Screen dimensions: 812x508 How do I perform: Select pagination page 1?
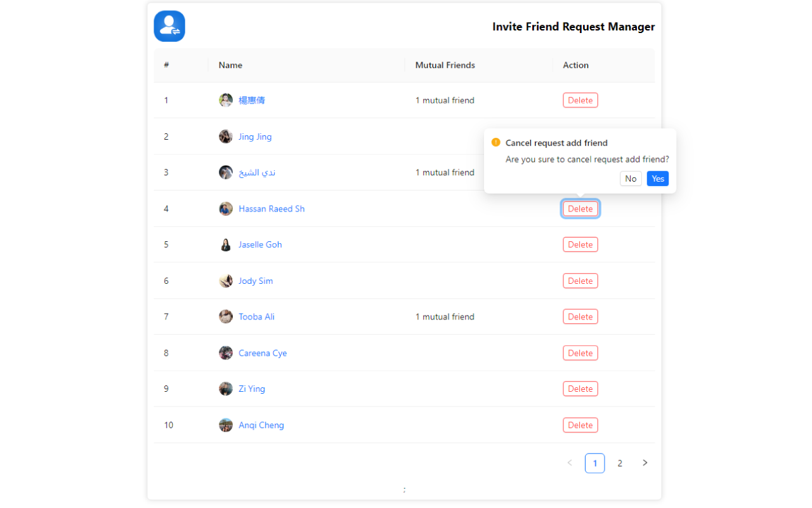tap(594, 463)
